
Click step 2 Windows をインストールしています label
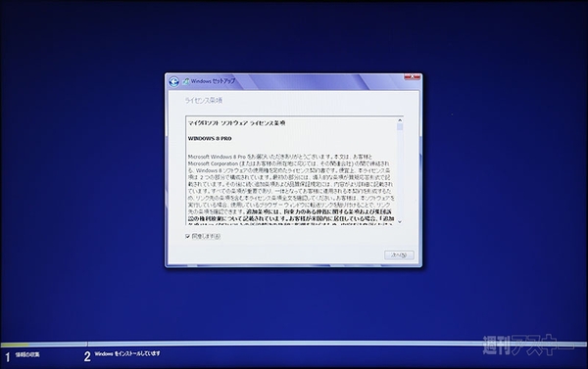127,353
